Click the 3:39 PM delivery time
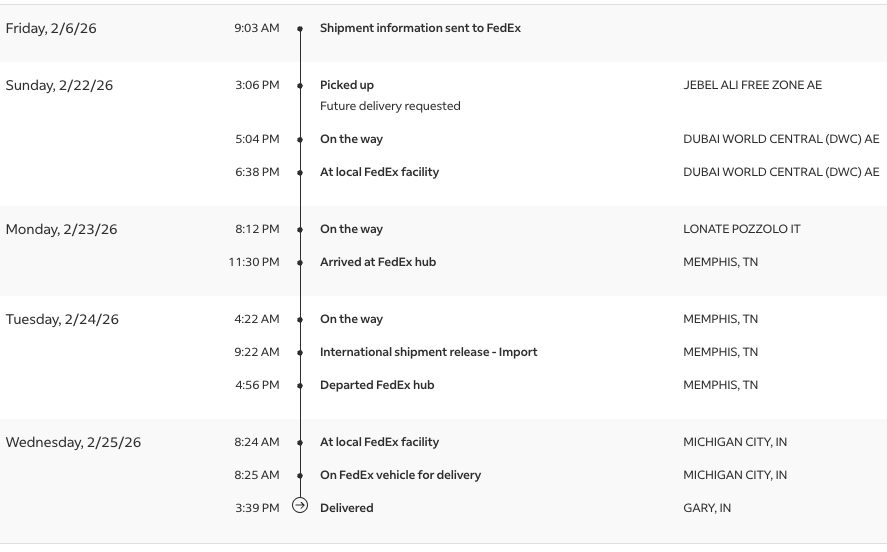 click(257, 508)
